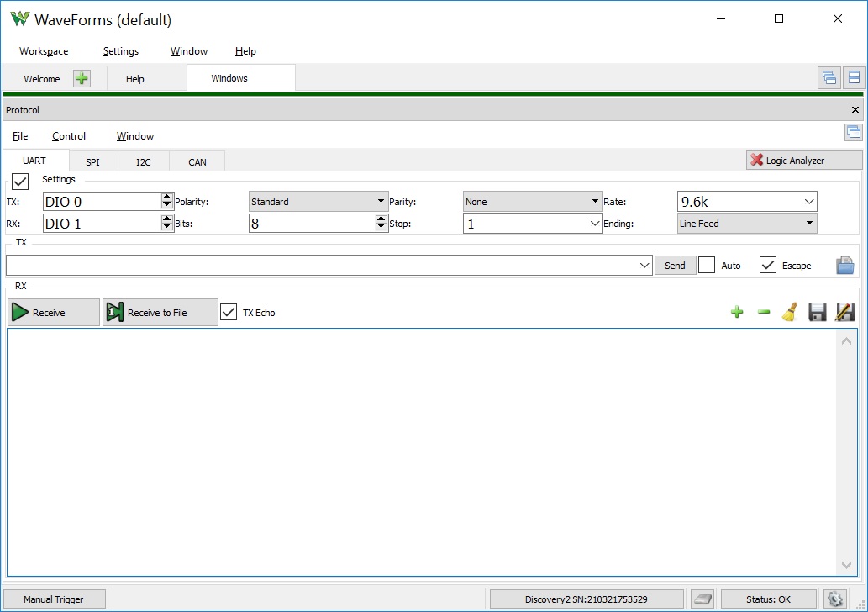Toggle the Settings checkbox
This screenshot has height=612, width=868.
point(20,181)
